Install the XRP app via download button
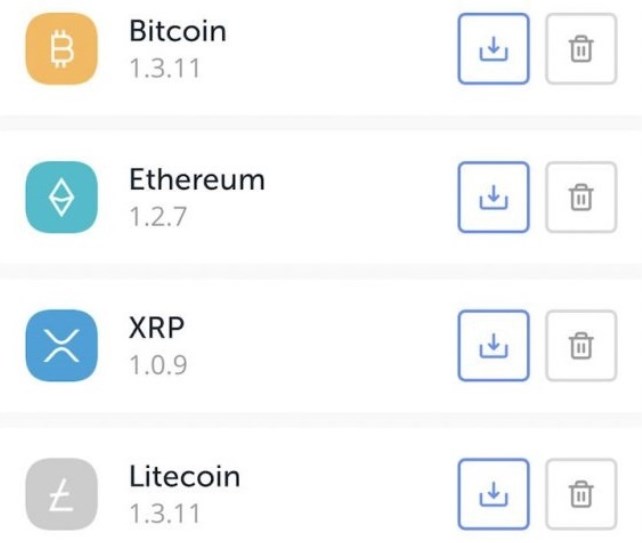The width and height of the screenshot is (642, 543). pyautogui.click(x=493, y=346)
